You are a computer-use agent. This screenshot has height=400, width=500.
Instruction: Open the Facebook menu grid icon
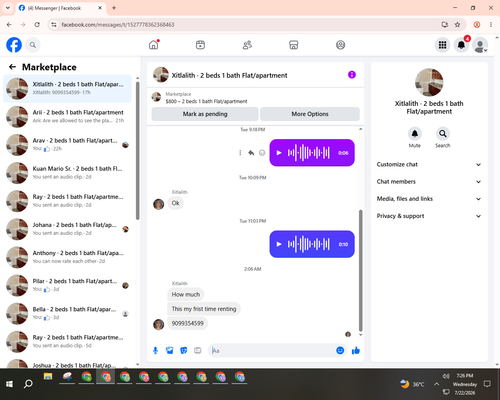click(x=442, y=45)
